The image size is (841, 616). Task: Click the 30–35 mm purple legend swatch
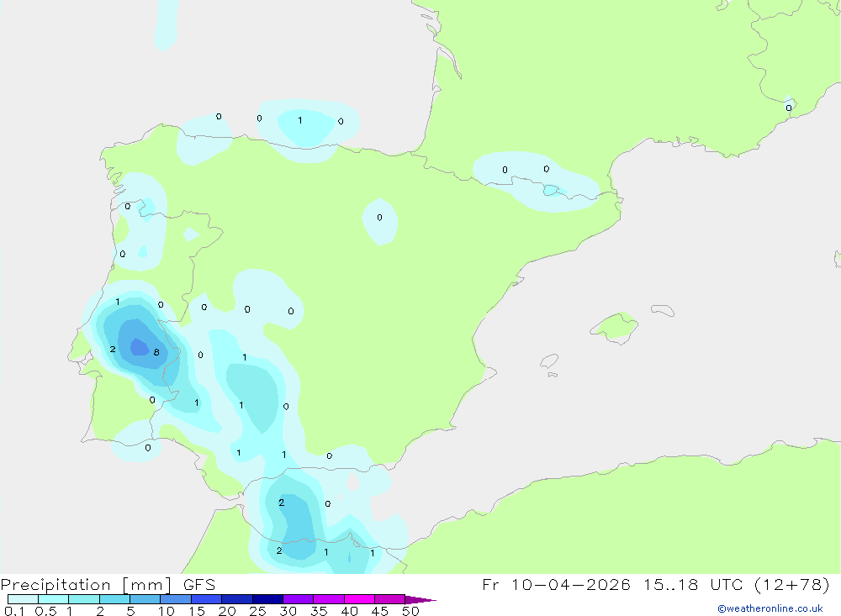(x=299, y=599)
